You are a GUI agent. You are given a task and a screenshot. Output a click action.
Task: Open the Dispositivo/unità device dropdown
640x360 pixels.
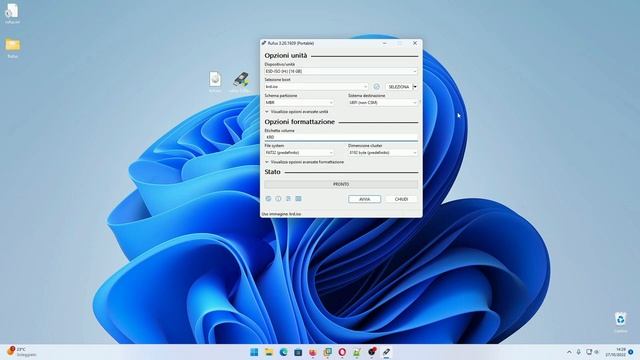click(341, 71)
